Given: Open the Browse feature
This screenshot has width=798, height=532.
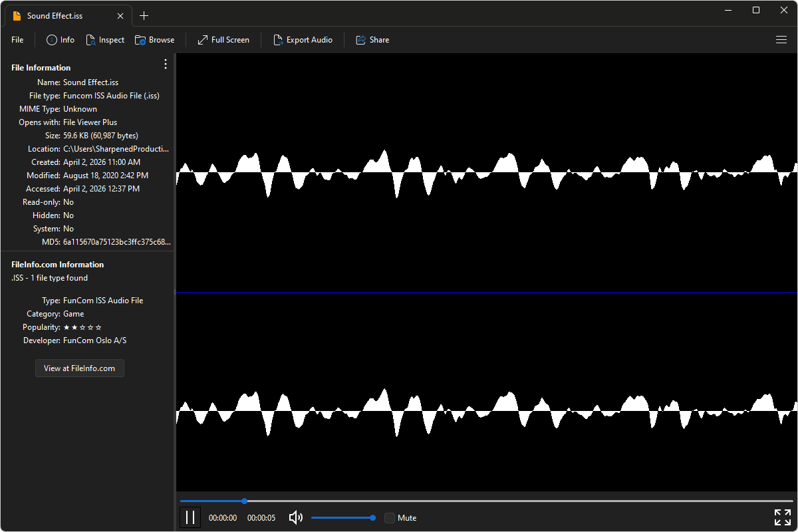Looking at the screenshot, I should 154,39.
